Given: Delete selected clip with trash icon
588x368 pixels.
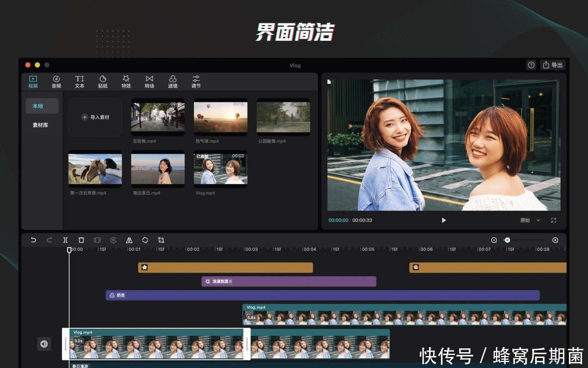Looking at the screenshot, I should [81, 240].
